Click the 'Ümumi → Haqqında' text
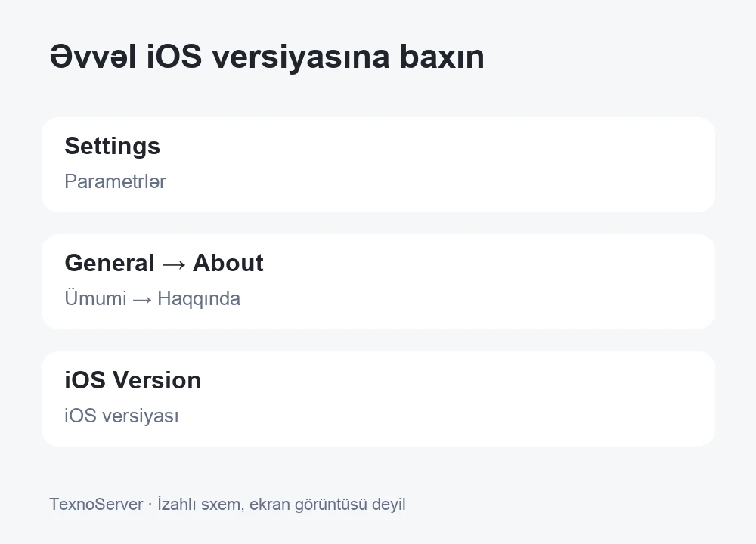756x544 pixels. click(153, 298)
